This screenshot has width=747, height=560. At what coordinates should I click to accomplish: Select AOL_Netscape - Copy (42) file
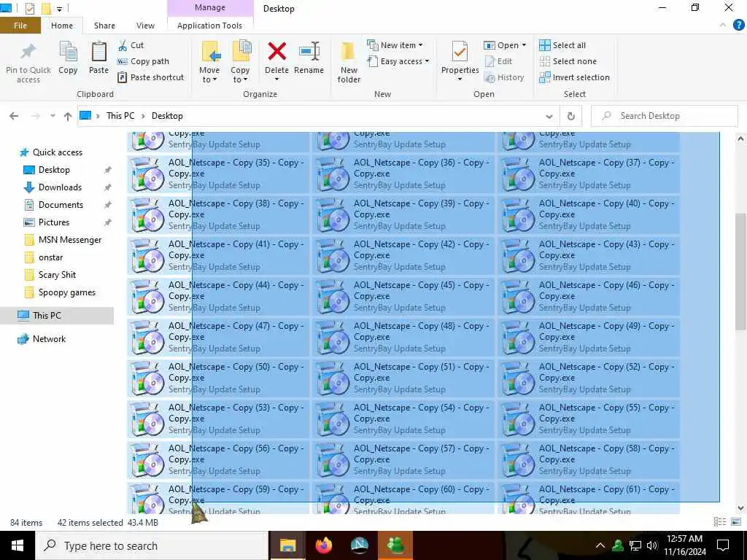point(403,256)
